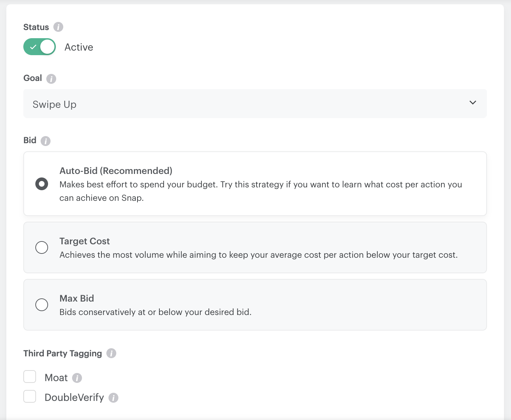
Task: Open the Bid info icon
Action: tap(46, 141)
